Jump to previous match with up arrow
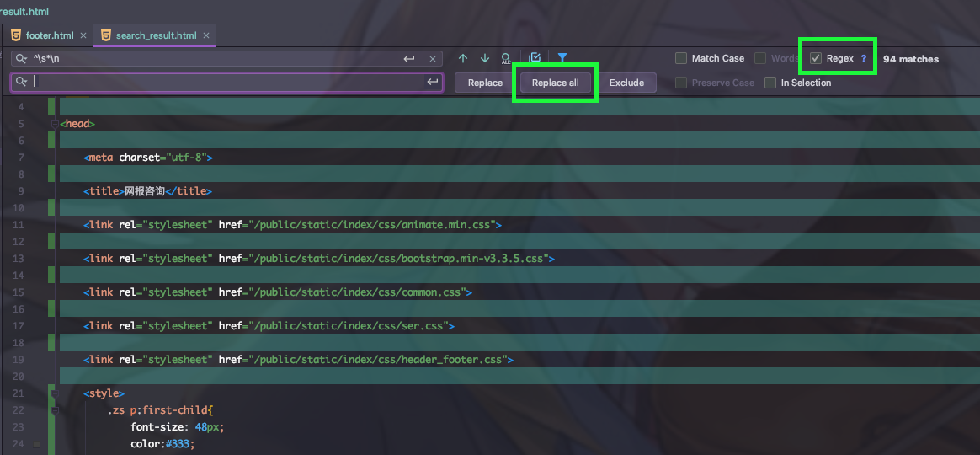 [462, 58]
